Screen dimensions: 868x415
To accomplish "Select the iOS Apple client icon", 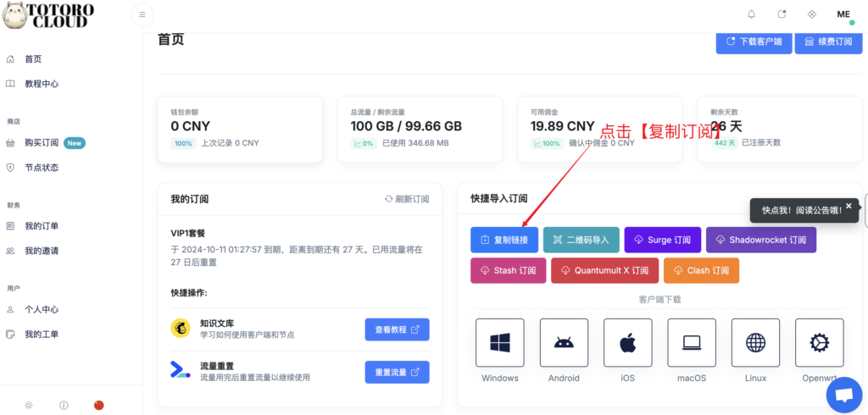I will [627, 343].
